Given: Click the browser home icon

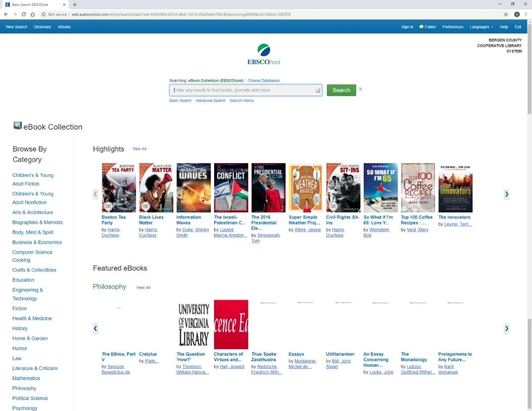Looking at the screenshot, I should pos(33,14).
